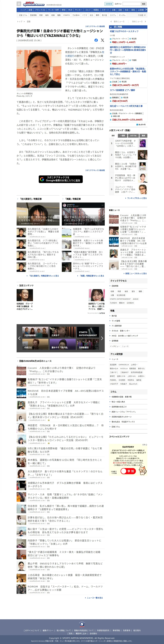This screenshot has height=644, width=164.
Task: Go to next news arrow (次のニュース)
Action: (145, 21)
